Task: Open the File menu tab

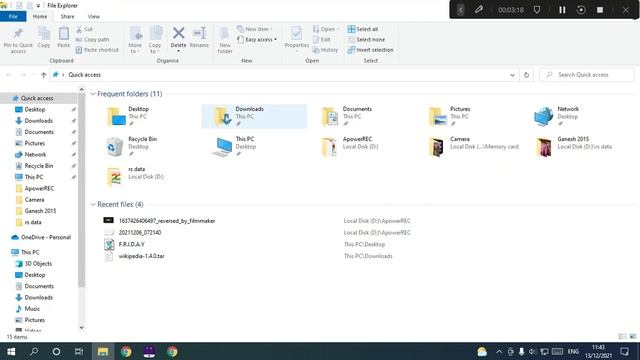Action: [x=13, y=16]
